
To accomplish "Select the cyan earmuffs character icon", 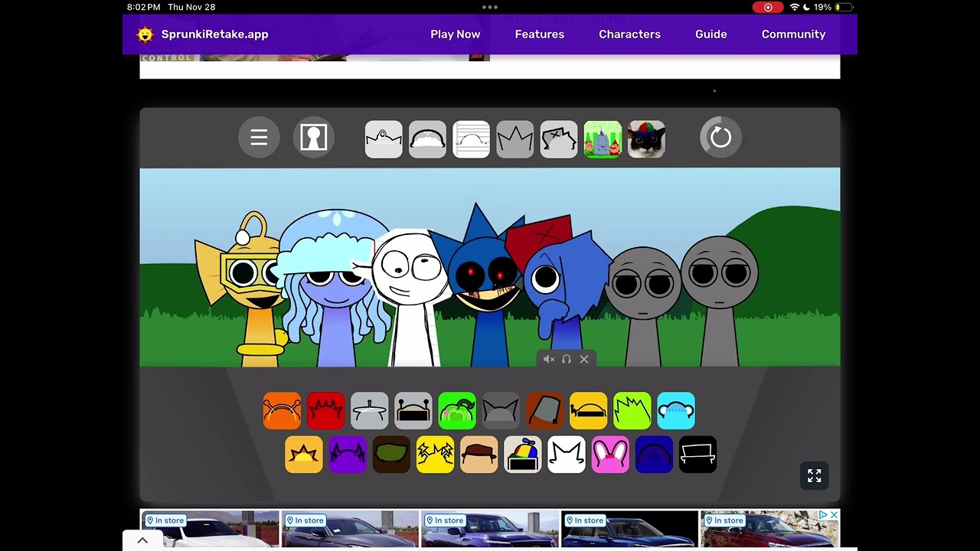I will [x=676, y=411].
